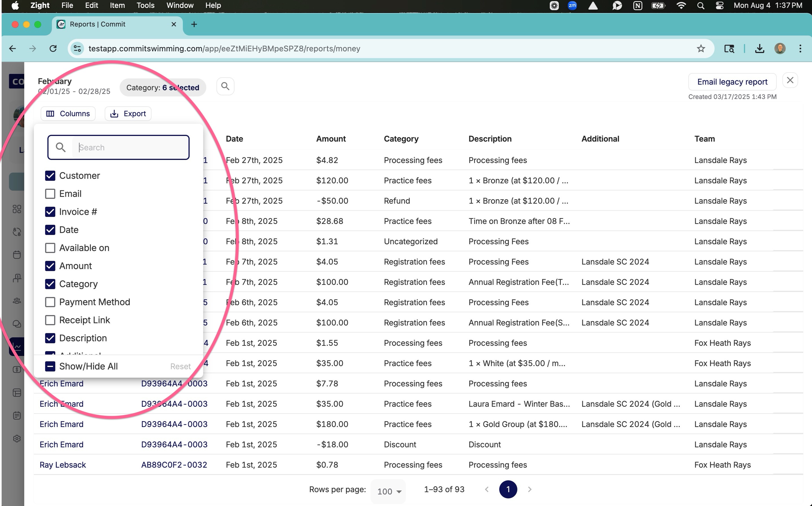Click Reset in the columns menu
Image resolution: width=812 pixels, height=506 pixels.
tap(180, 366)
